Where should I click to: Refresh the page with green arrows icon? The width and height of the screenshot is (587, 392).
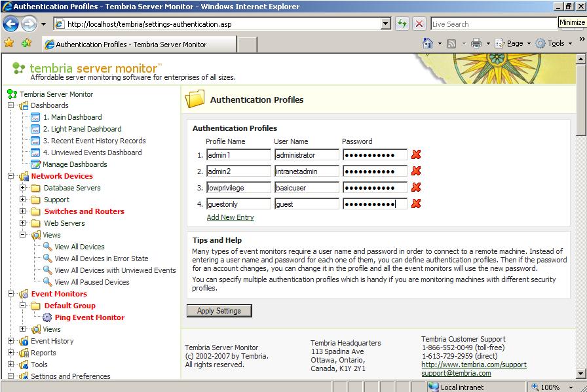pos(402,24)
